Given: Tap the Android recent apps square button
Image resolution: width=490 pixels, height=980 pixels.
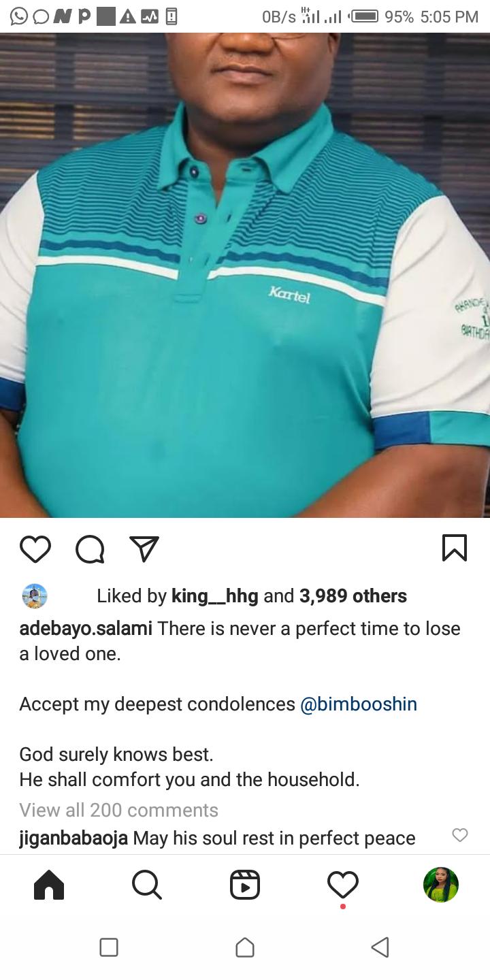Looking at the screenshot, I should point(109,947).
